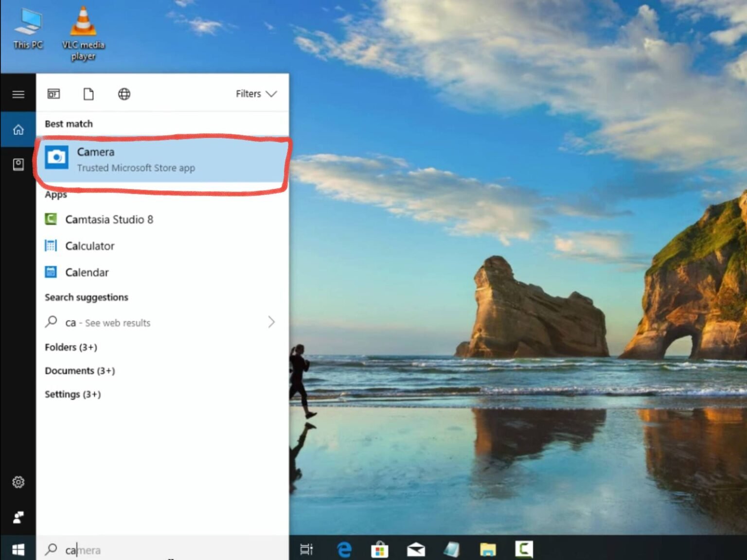Open the hamburger menu in the search panel

pyautogui.click(x=18, y=93)
